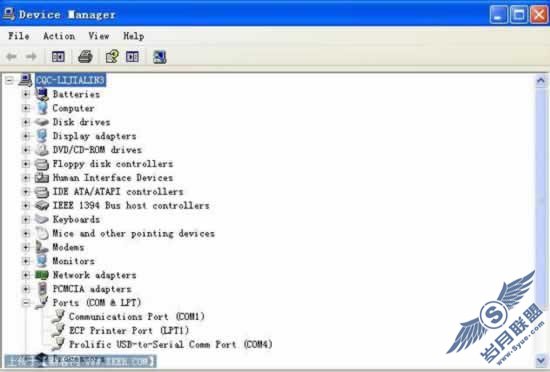Expand Floppy disk controllers category

click(x=26, y=164)
